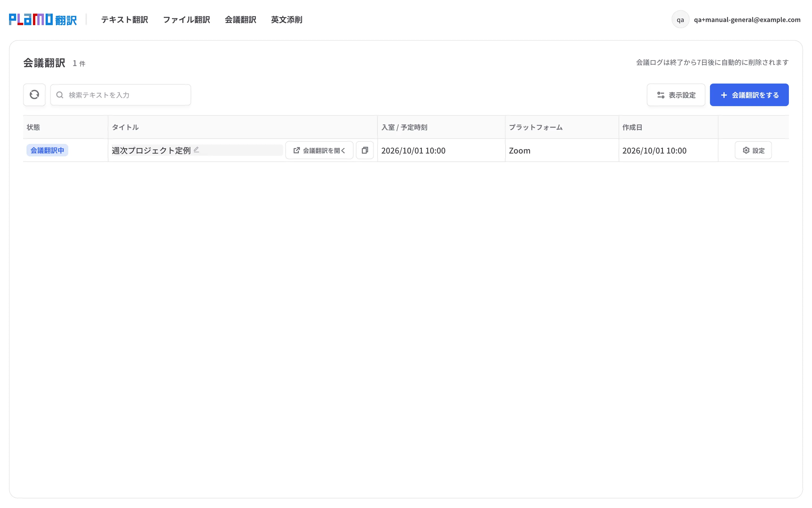Open the テキスト翻訳 tab
The image size is (812, 508).
[125, 19]
